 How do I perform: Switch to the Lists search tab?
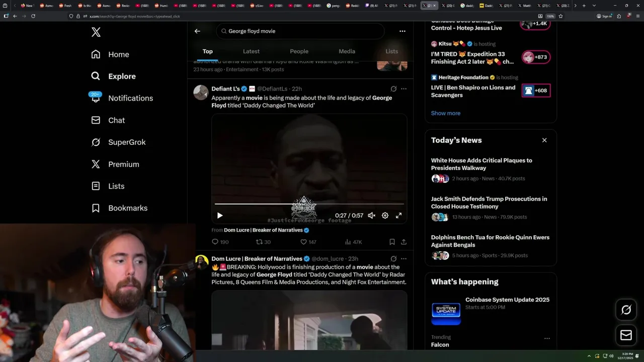pos(391,51)
